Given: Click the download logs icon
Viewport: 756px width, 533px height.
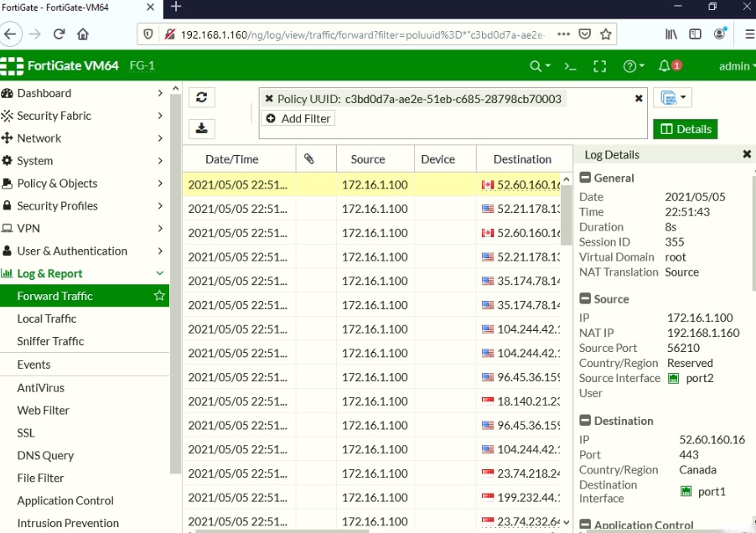Looking at the screenshot, I should [201, 128].
